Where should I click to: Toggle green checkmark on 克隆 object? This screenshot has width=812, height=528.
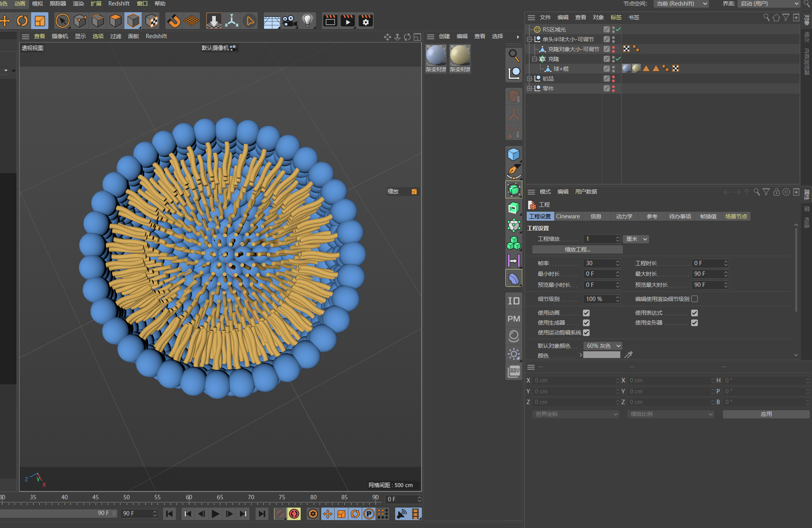tap(618, 59)
